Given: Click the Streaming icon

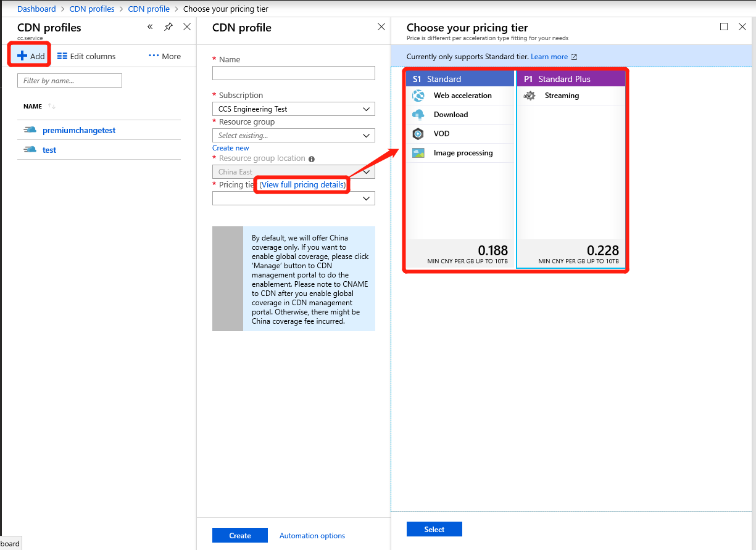Looking at the screenshot, I should point(530,96).
